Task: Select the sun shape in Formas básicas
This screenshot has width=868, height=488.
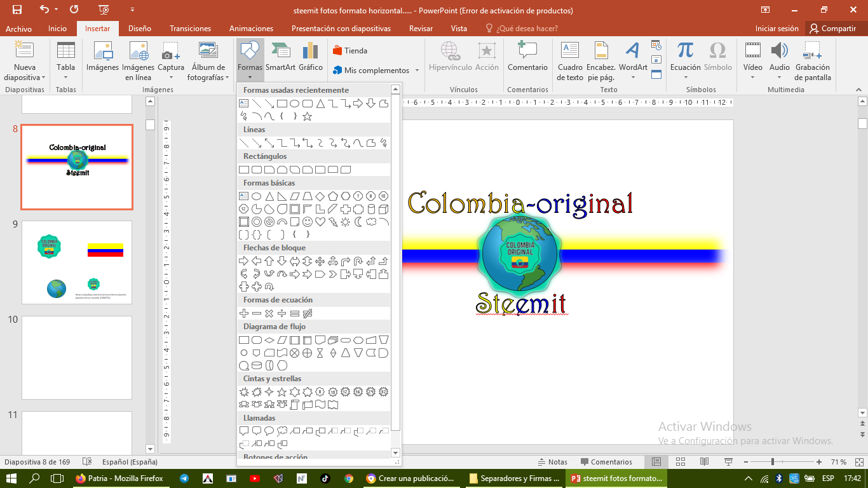Action: [x=346, y=222]
